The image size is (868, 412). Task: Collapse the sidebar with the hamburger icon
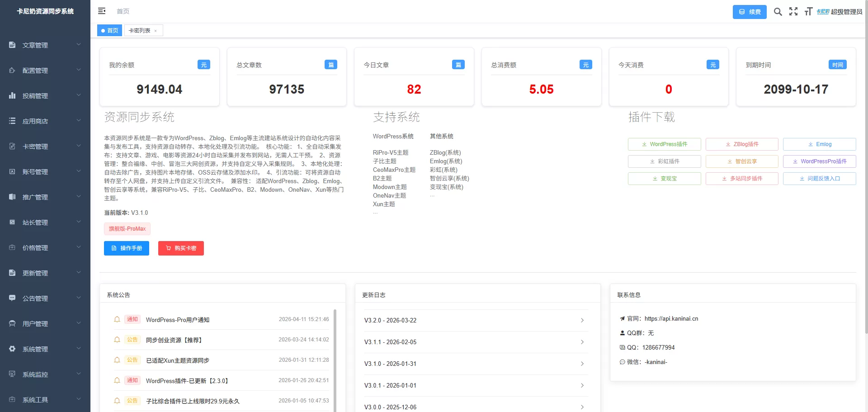click(x=102, y=11)
